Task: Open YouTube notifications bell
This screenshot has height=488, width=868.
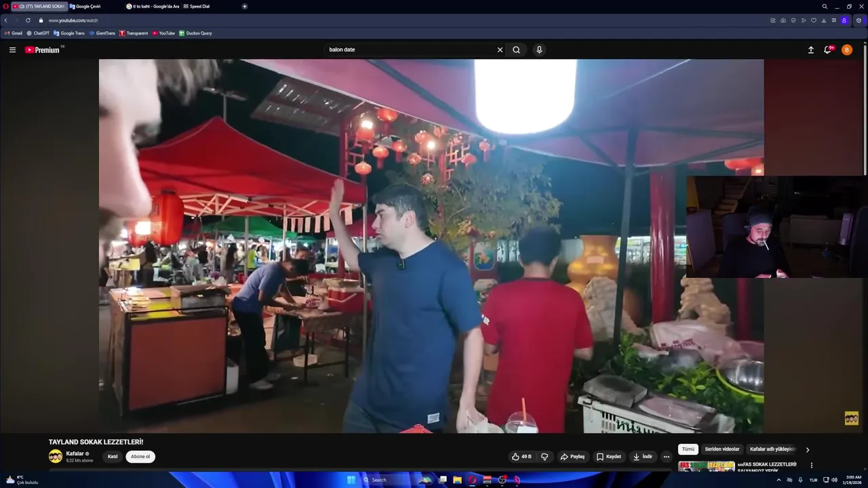Action: (827, 49)
